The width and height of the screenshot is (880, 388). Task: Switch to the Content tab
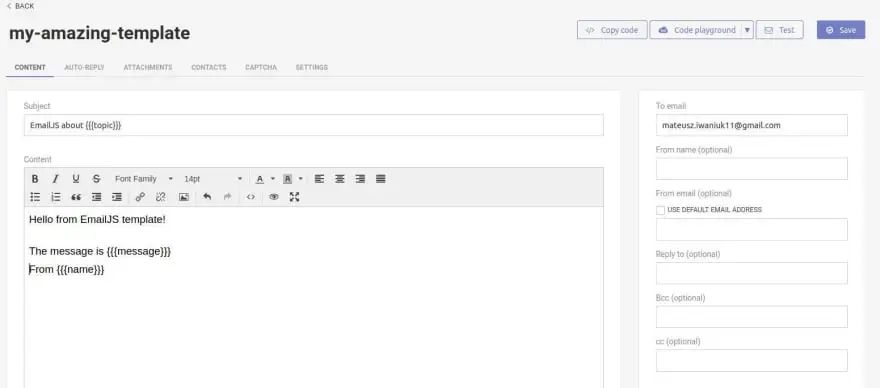(30, 67)
